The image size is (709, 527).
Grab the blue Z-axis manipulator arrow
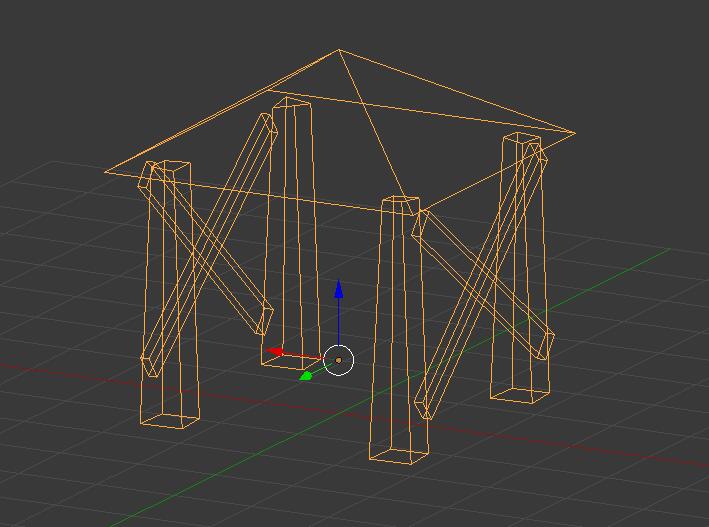coord(339,290)
